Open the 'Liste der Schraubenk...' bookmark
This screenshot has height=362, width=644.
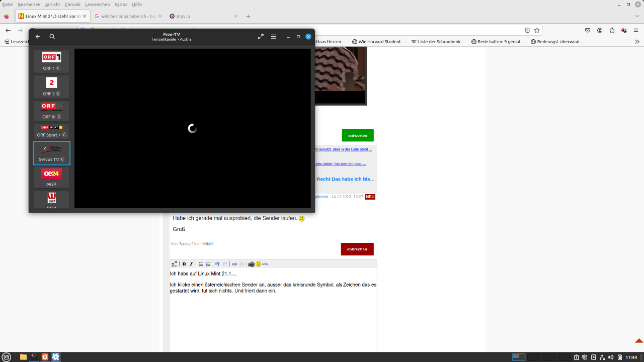438,42
